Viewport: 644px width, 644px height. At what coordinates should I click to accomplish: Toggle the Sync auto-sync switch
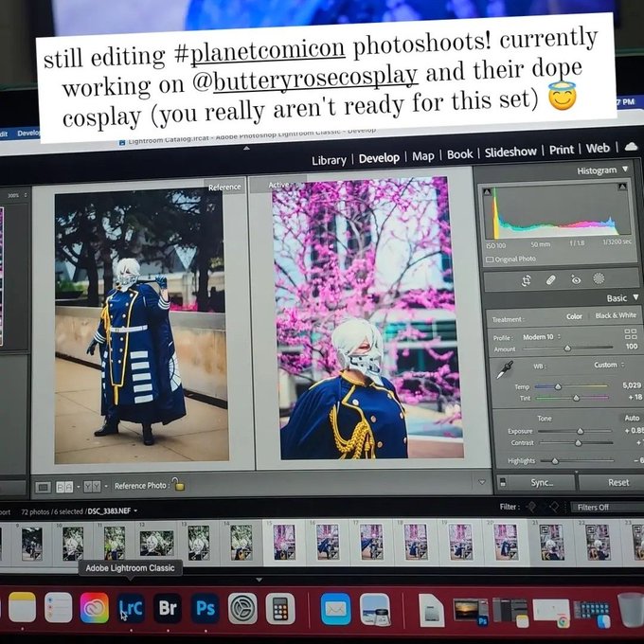click(502, 483)
